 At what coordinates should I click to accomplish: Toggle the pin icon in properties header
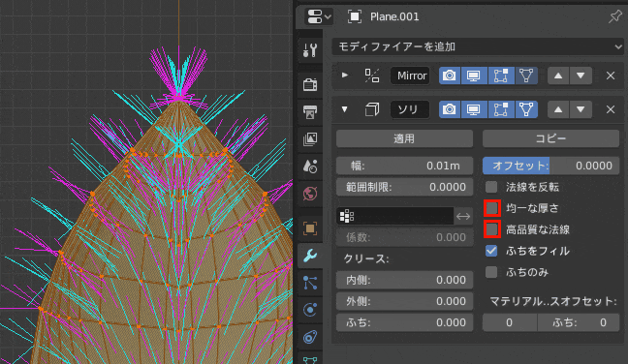[615, 16]
